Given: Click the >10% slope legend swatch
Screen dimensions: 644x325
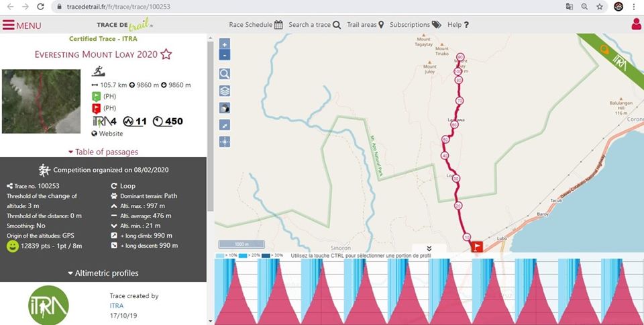Looking at the screenshot, I should (x=220, y=256).
